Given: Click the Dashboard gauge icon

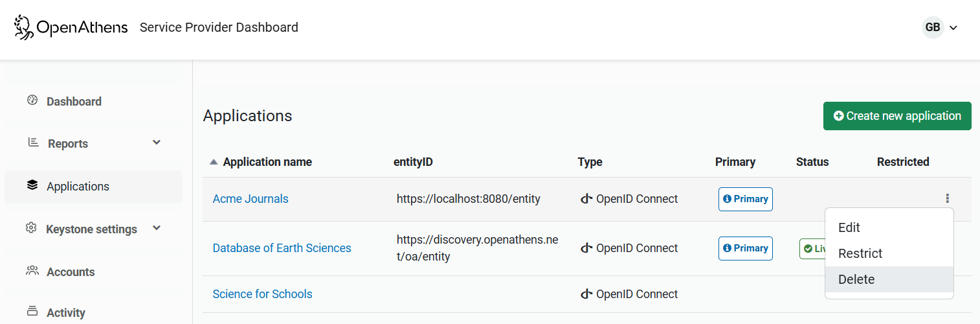Looking at the screenshot, I should (32, 100).
